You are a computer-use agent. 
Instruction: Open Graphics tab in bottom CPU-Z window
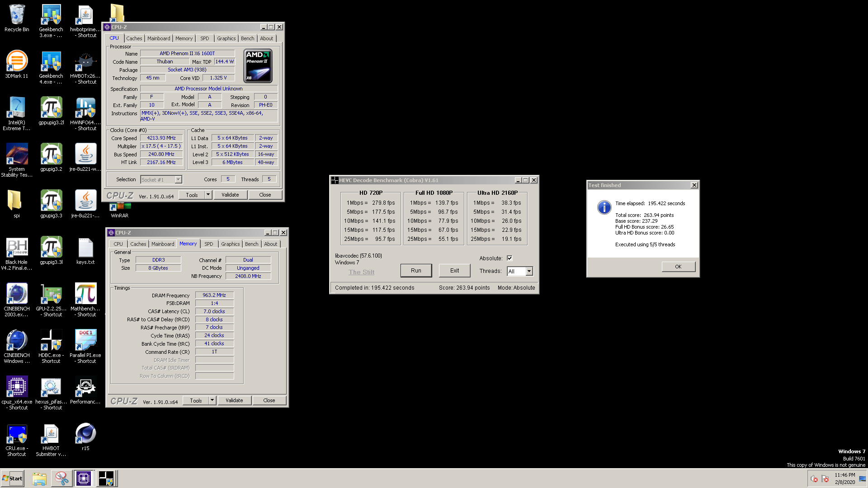pyautogui.click(x=231, y=244)
